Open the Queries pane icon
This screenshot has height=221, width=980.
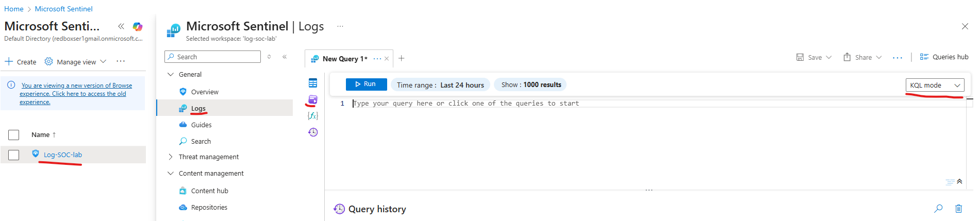click(x=312, y=99)
